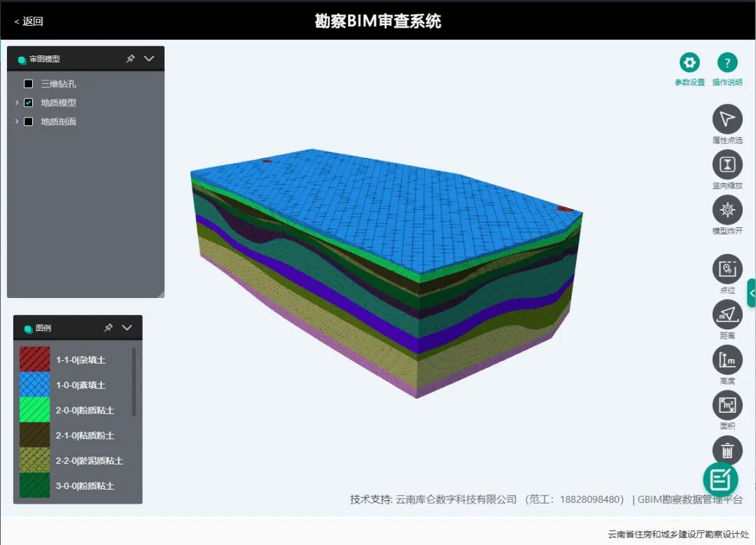Open the right edge side panel tab
Viewport: 756px width, 545px height.
click(x=752, y=292)
